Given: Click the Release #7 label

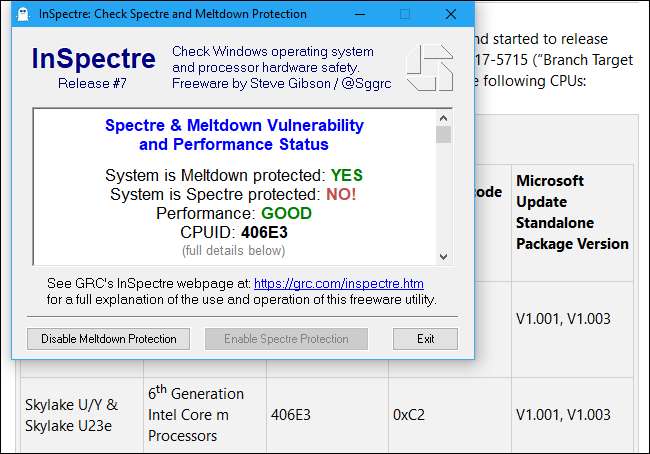Looking at the screenshot, I should click(95, 83).
